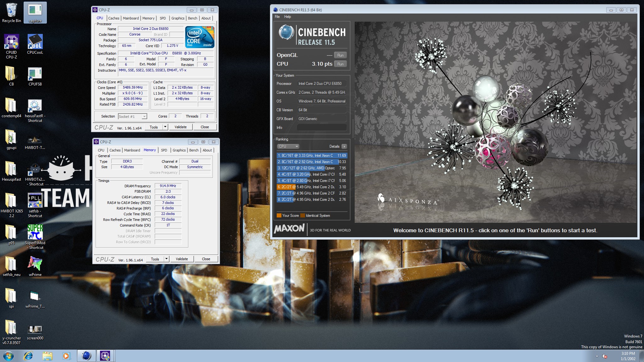Click the Windows Start button
The width and height of the screenshot is (644, 362).
(x=8, y=356)
